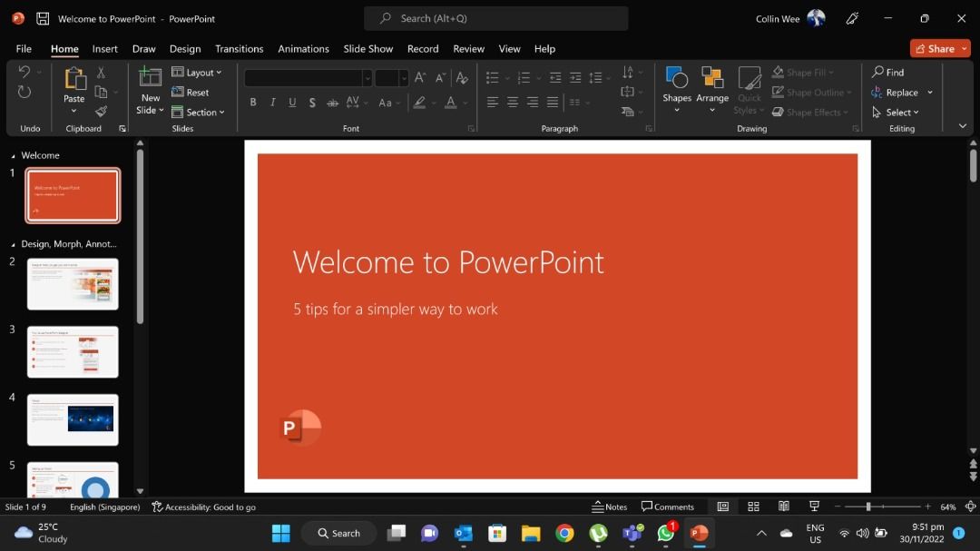The height and width of the screenshot is (551, 980).
Task: Click the Paste clipboard icon
Action: point(74,79)
